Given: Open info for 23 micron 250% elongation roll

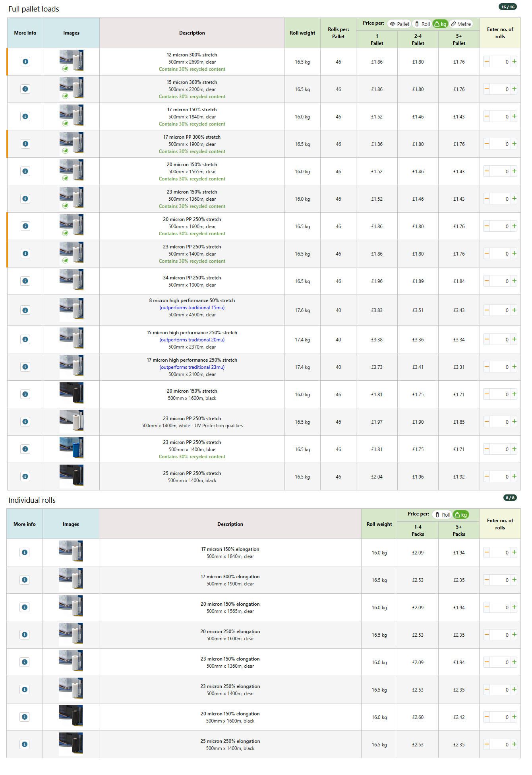Looking at the screenshot, I should [25, 690].
